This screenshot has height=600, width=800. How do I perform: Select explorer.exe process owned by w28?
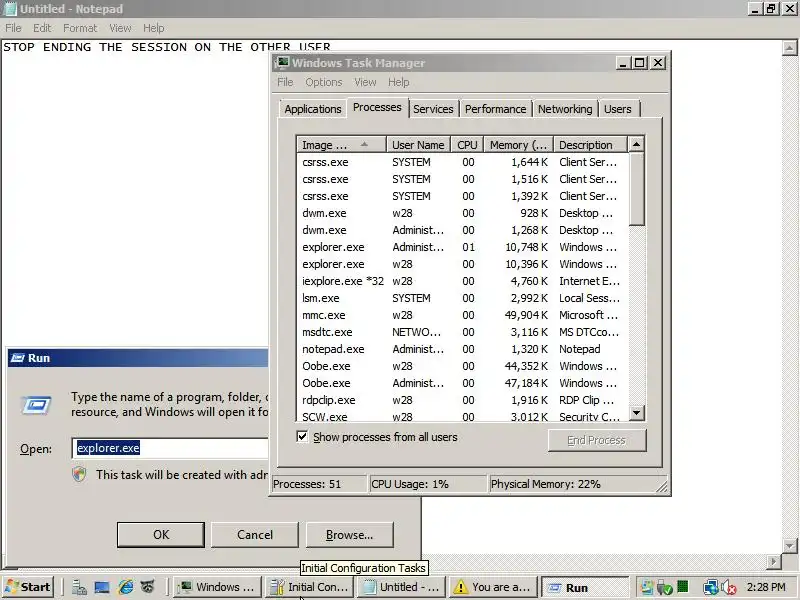coord(462,264)
